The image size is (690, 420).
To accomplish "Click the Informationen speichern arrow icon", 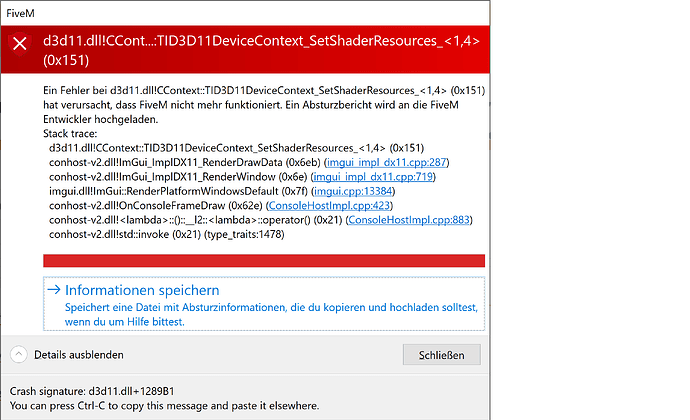I will coord(54,290).
